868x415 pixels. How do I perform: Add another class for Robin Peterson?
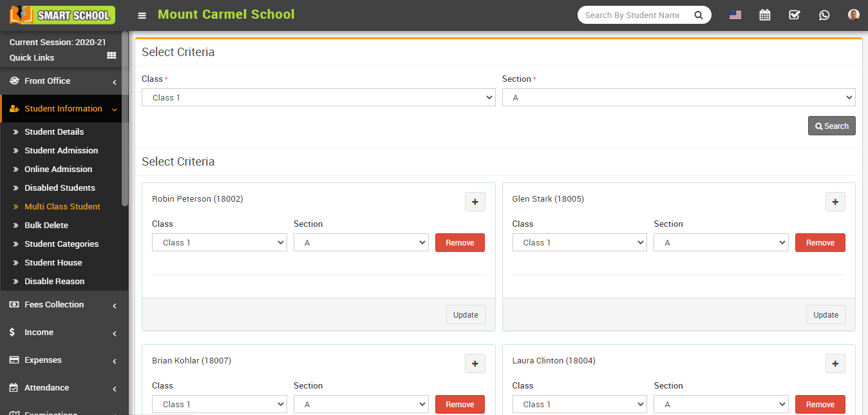pyautogui.click(x=475, y=202)
